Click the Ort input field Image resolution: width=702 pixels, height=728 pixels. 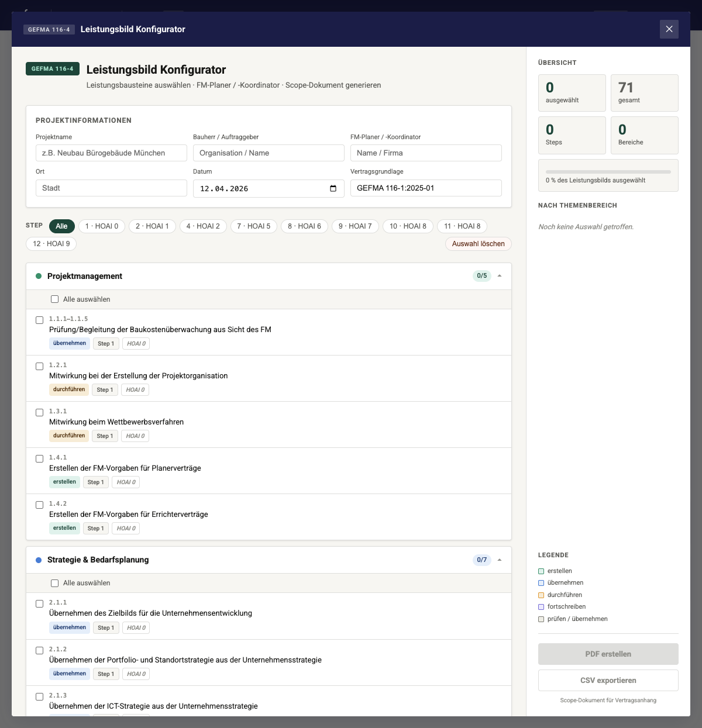111,188
